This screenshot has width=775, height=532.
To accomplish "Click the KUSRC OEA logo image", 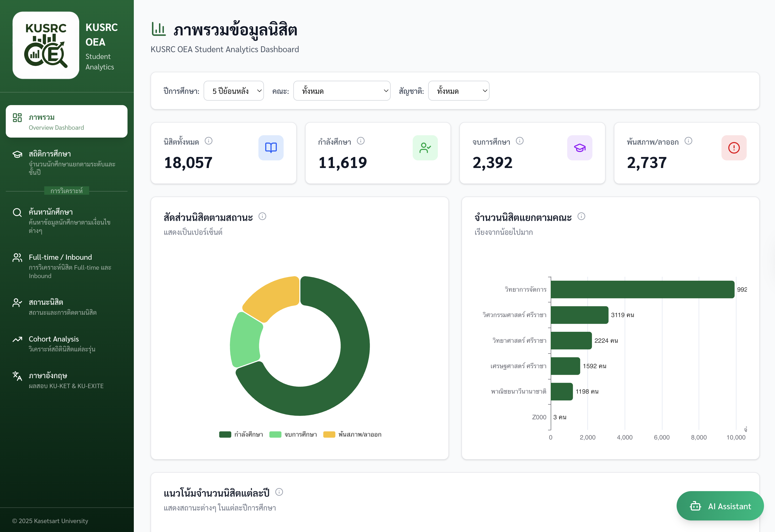I will click(46, 45).
